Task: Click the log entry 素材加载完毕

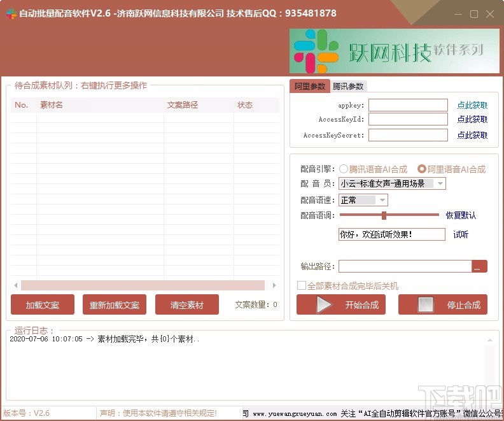Action: 104,339
